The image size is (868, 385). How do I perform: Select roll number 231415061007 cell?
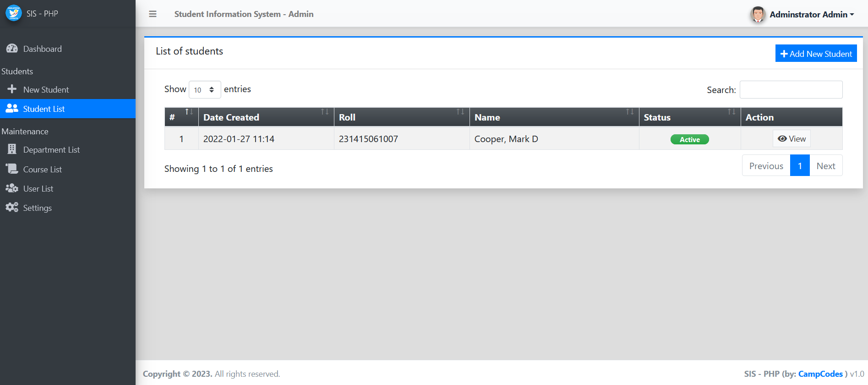tap(402, 139)
